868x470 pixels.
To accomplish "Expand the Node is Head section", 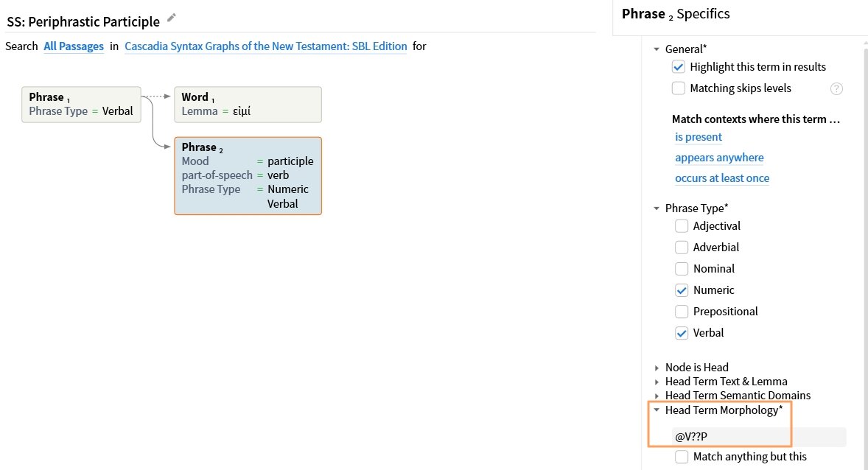I will point(657,368).
